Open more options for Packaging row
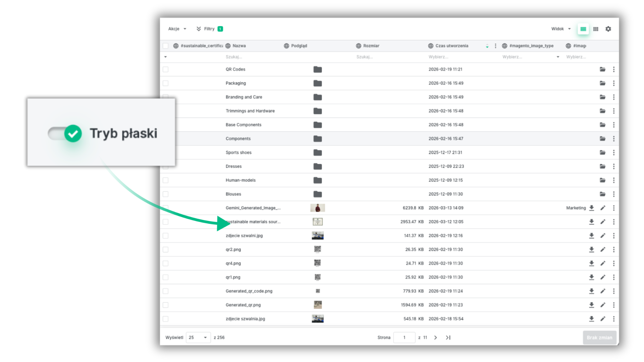 click(x=613, y=83)
